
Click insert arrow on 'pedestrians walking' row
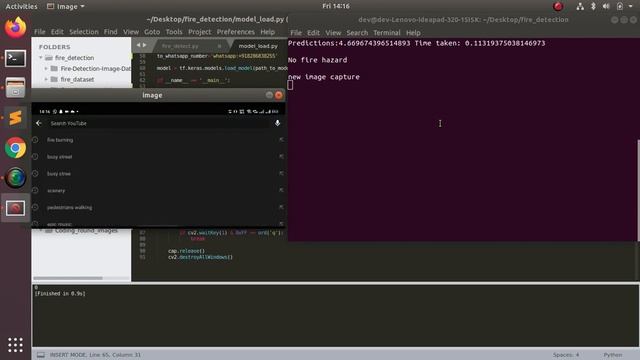tap(281, 207)
